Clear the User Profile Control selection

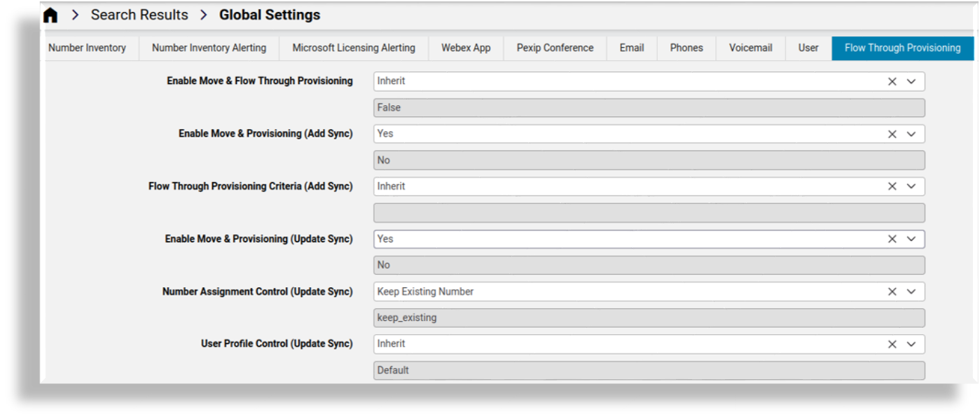(892, 343)
